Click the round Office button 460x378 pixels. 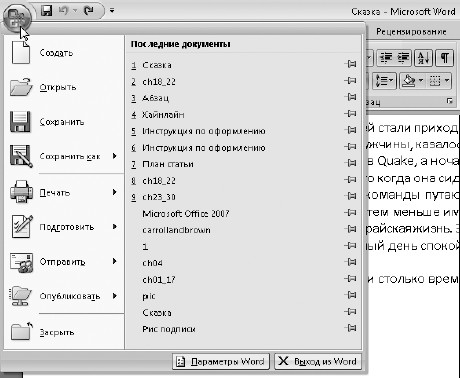[x=17, y=17]
